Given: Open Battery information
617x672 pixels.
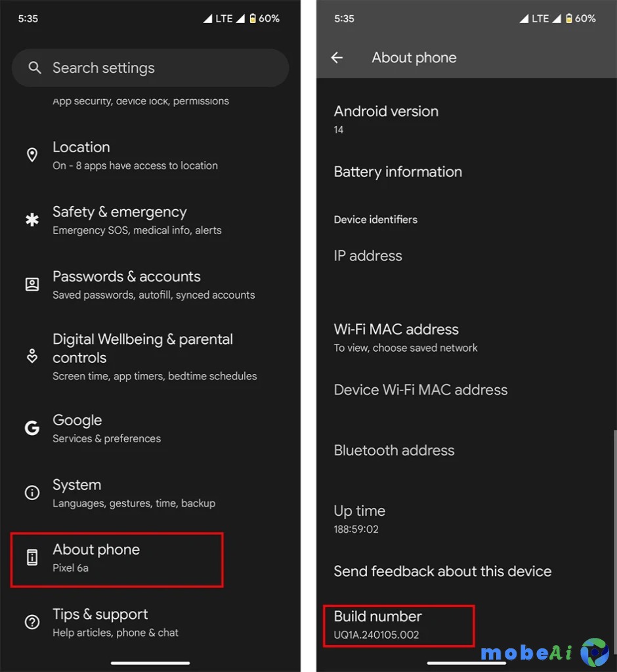Looking at the screenshot, I should click(x=398, y=172).
